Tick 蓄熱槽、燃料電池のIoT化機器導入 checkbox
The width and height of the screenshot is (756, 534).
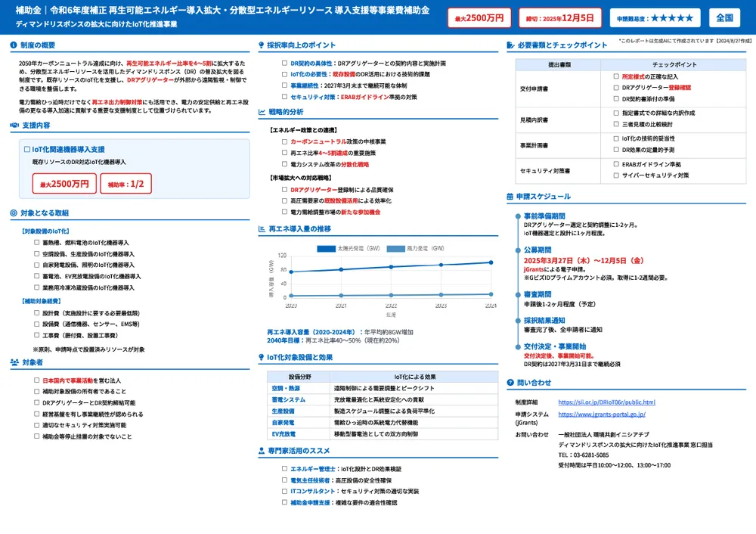tap(36, 243)
